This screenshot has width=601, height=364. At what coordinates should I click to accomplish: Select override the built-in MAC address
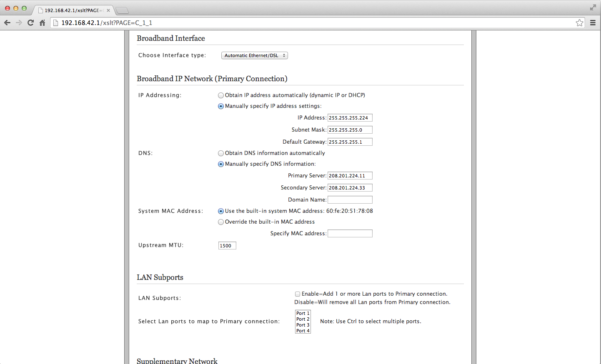pyautogui.click(x=220, y=222)
